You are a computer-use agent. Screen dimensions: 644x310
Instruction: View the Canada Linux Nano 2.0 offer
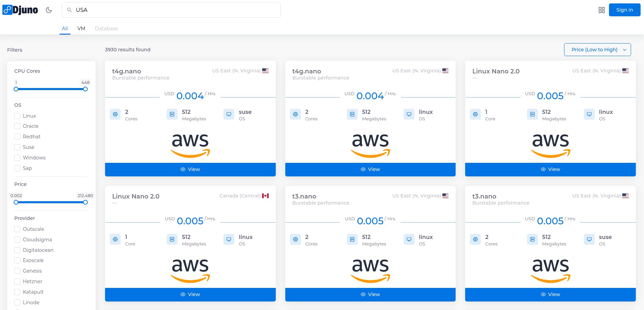pos(190,294)
